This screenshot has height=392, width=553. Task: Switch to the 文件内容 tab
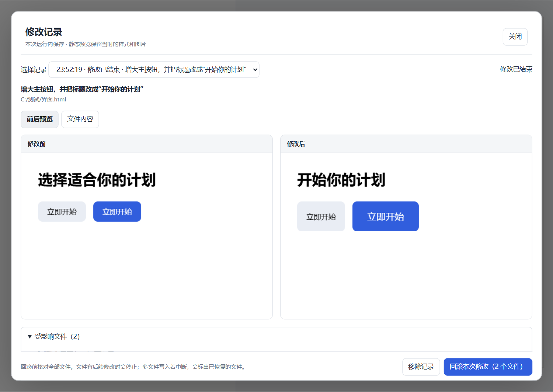80,119
